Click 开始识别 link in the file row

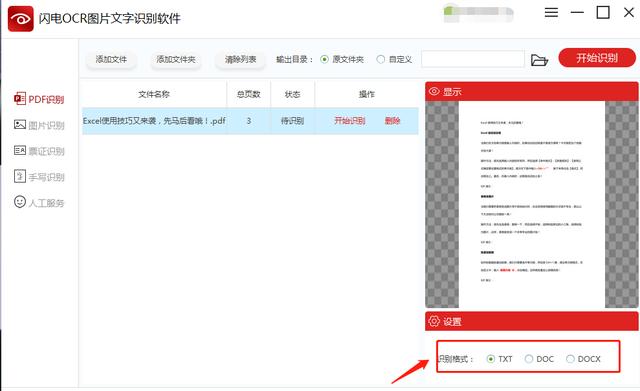349,121
